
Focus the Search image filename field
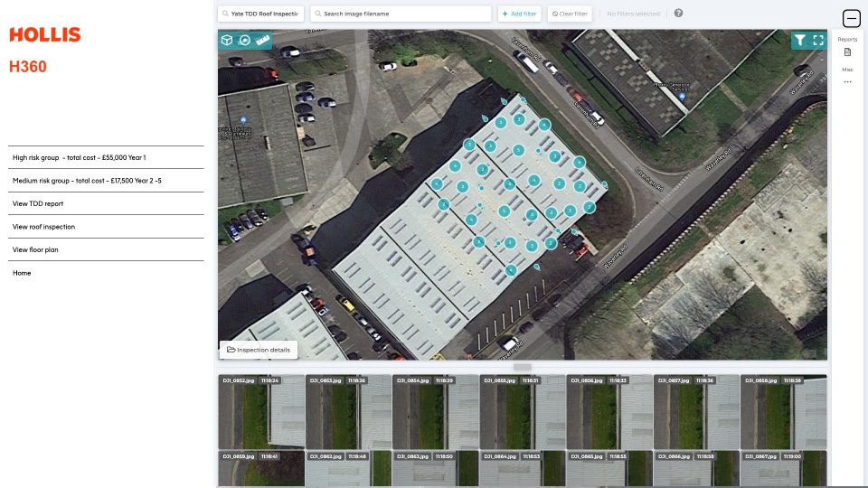tap(401, 14)
